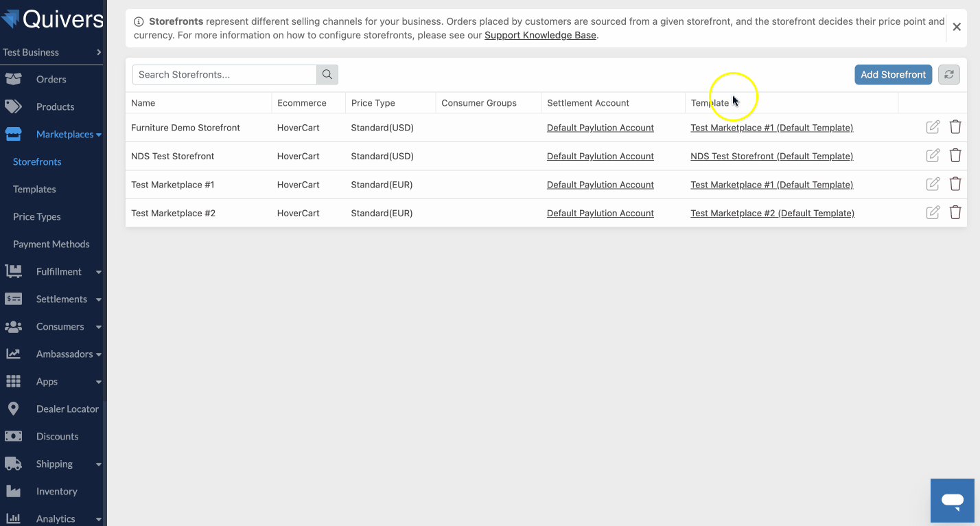Select the NDS Test Storefront name cell
The image size is (980, 526).
173,156
